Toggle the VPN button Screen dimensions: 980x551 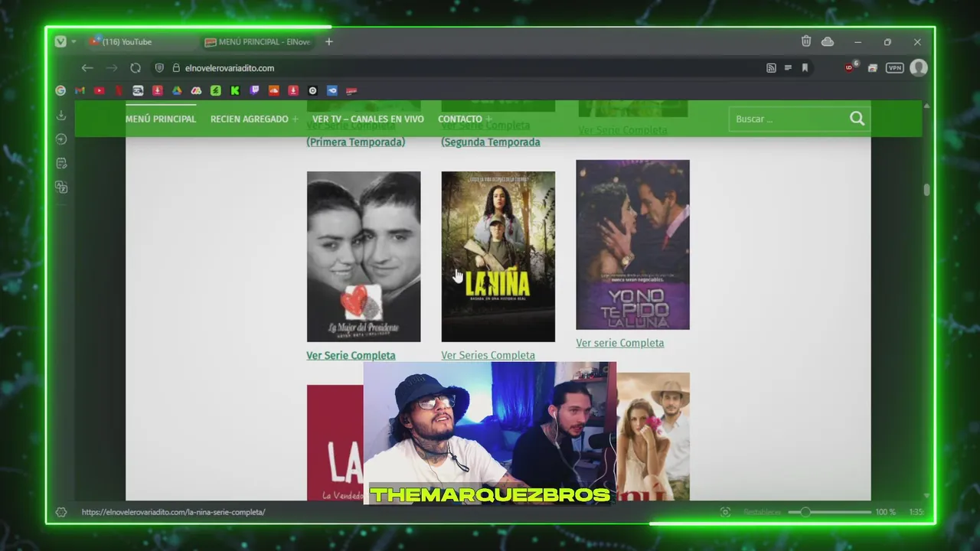click(894, 68)
